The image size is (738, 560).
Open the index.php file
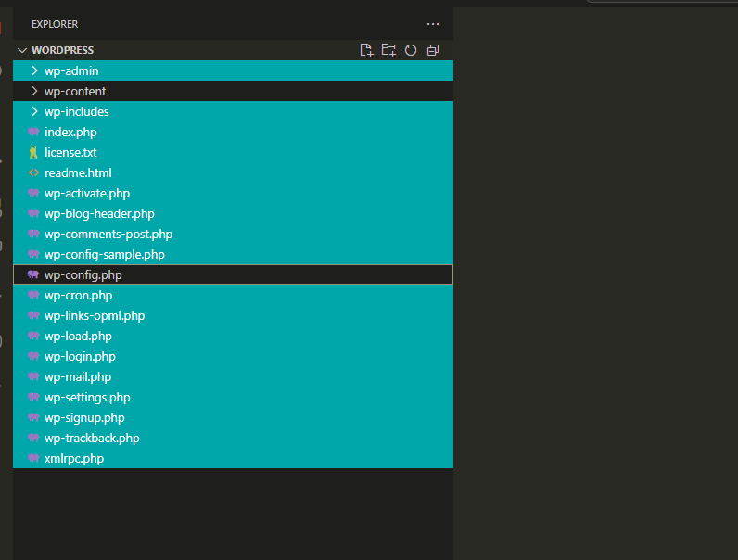click(x=70, y=133)
